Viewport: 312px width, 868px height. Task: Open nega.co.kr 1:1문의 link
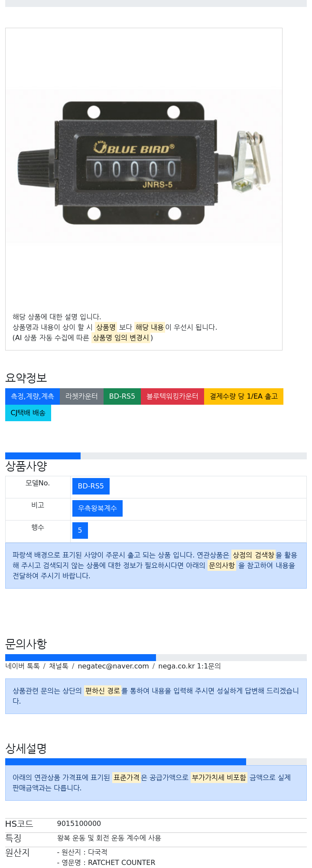click(x=189, y=666)
